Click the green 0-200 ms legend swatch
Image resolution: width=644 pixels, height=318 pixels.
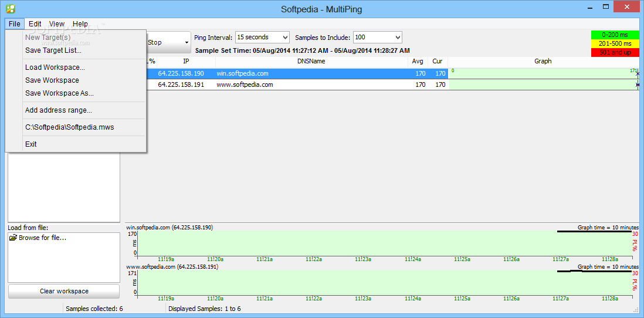click(615, 35)
